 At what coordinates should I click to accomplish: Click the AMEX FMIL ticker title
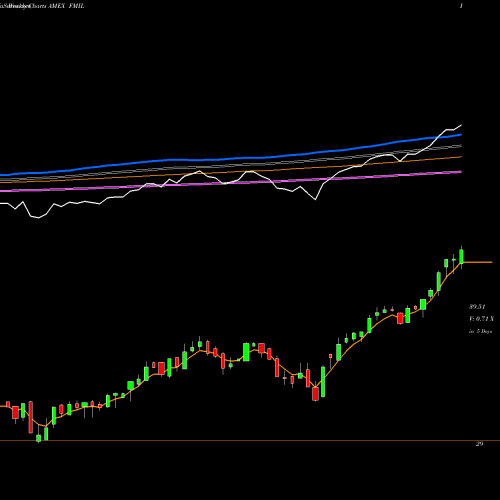coord(66,6)
